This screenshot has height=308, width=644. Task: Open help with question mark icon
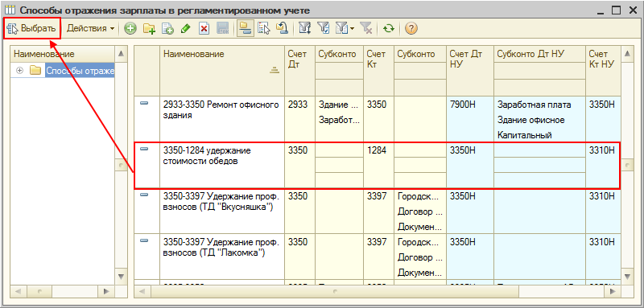click(x=411, y=29)
